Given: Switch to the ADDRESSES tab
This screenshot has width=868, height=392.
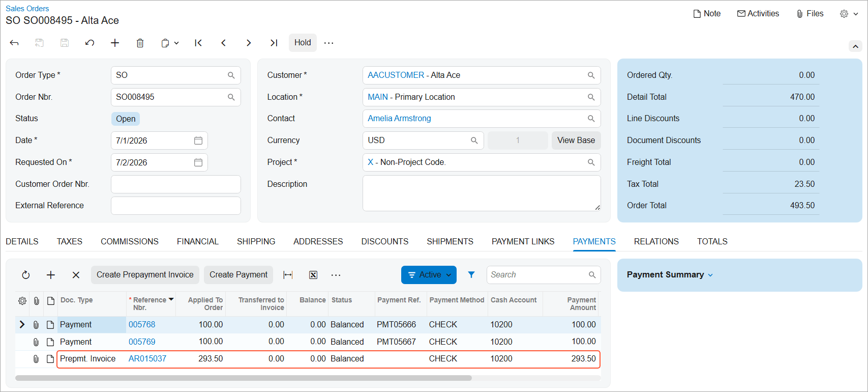Looking at the screenshot, I should [x=318, y=241].
